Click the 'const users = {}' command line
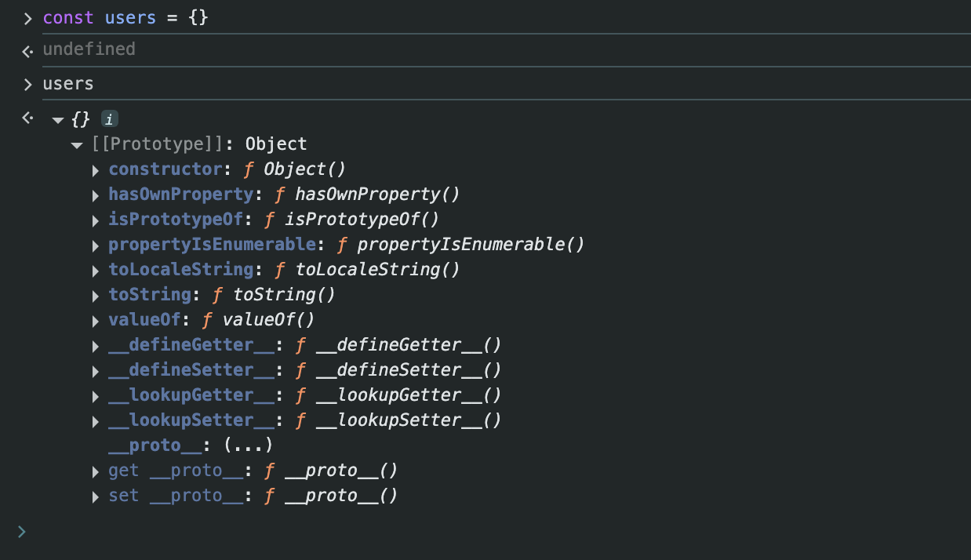 coord(125,17)
